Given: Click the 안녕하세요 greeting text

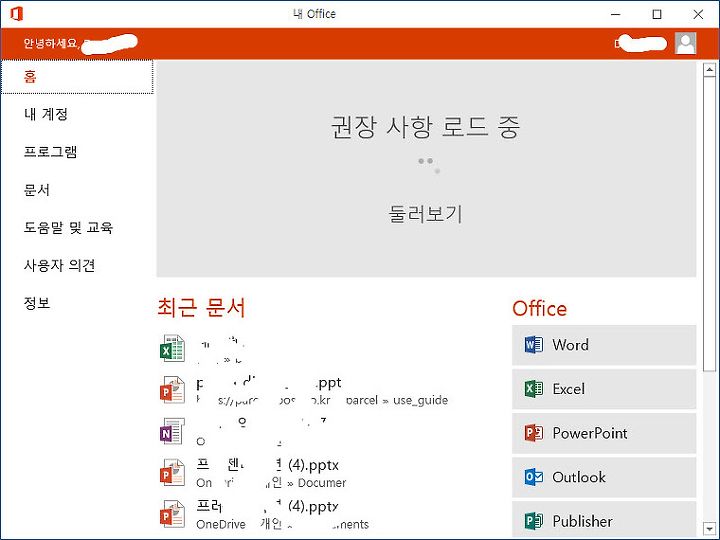Looking at the screenshot, I should click(51, 43).
